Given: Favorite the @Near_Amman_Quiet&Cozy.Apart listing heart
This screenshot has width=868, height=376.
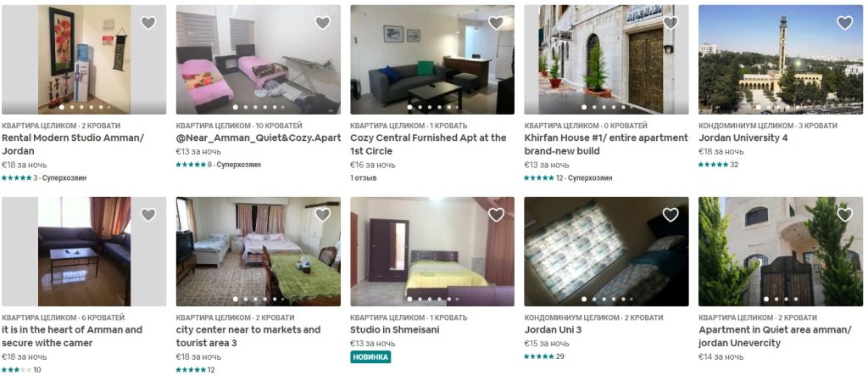Looking at the screenshot, I should tap(322, 23).
